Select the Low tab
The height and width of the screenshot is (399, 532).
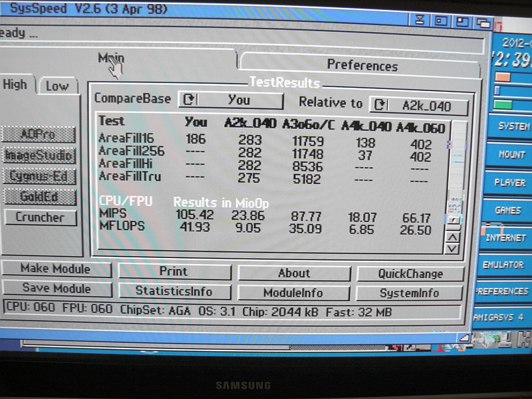click(58, 86)
